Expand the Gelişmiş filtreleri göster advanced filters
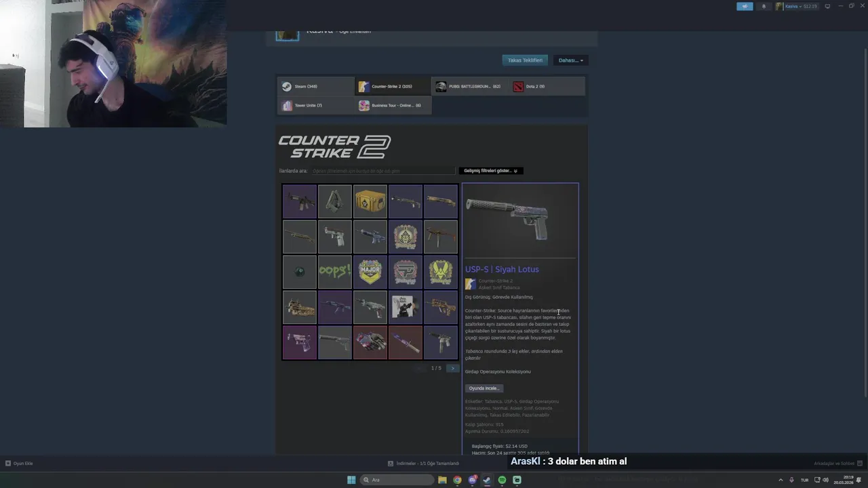 click(491, 171)
